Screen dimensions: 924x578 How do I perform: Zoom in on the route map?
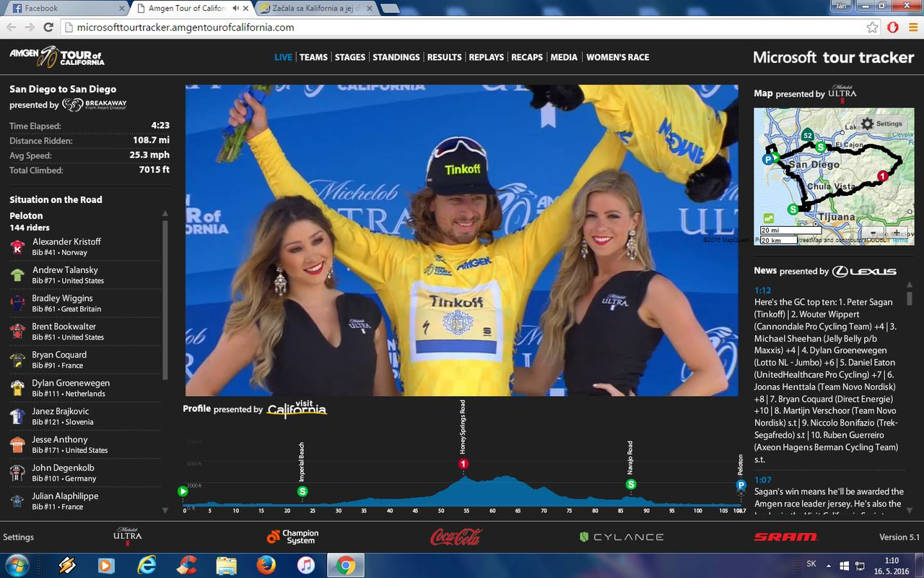(896, 233)
